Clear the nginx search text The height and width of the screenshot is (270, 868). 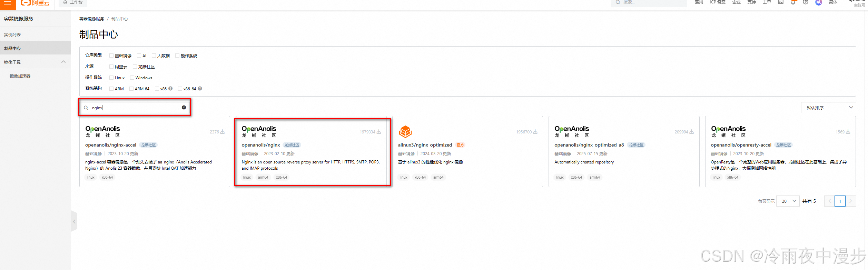tap(184, 108)
